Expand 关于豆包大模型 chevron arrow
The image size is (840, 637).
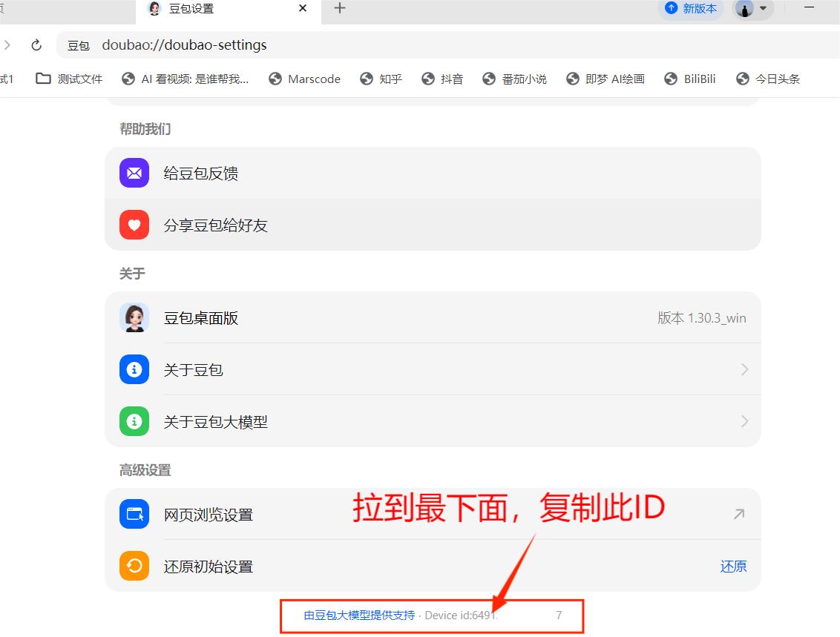tap(744, 421)
